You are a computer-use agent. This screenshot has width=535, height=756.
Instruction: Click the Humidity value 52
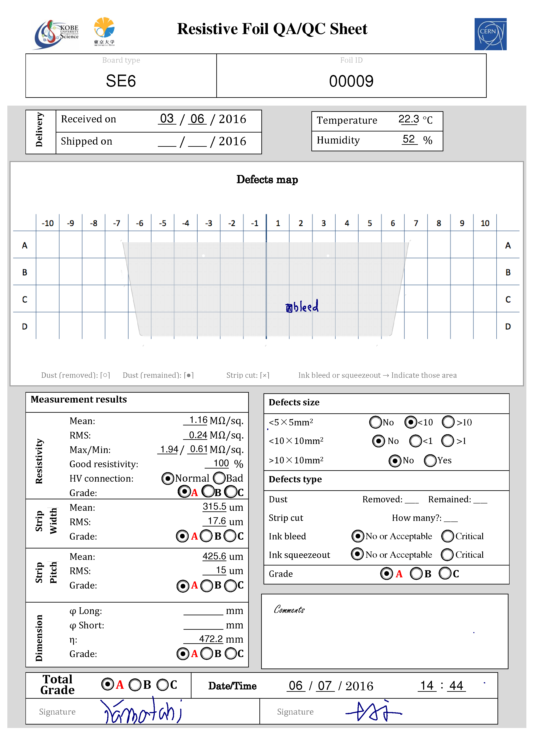(409, 139)
